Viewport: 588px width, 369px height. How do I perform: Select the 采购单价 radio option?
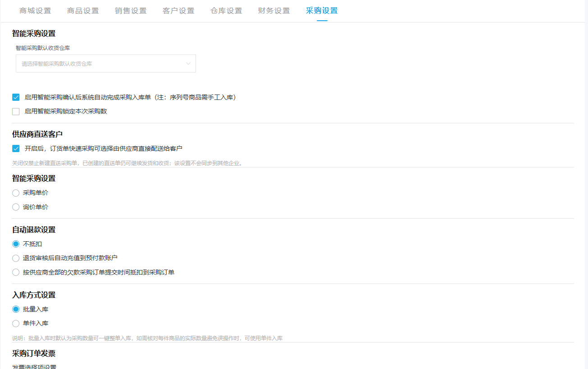(16, 193)
